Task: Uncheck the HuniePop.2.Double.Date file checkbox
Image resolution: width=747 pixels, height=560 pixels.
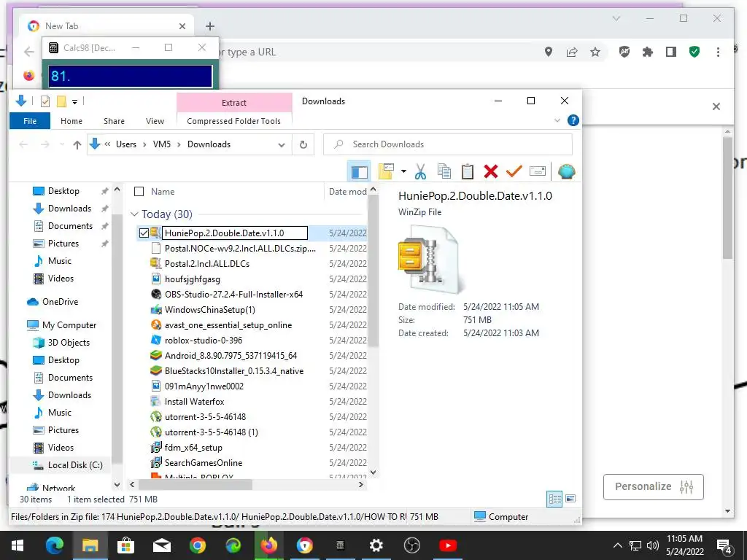Action: (144, 233)
